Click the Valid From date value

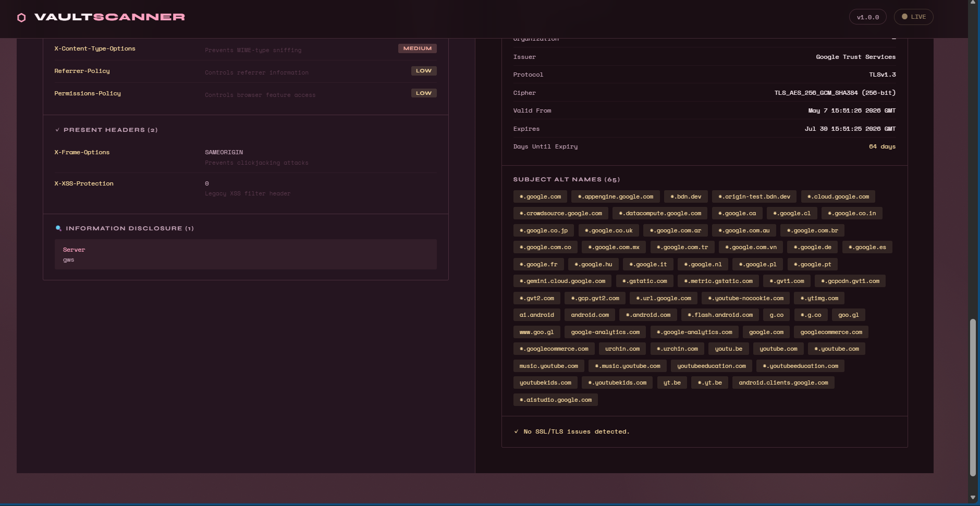(852, 110)
